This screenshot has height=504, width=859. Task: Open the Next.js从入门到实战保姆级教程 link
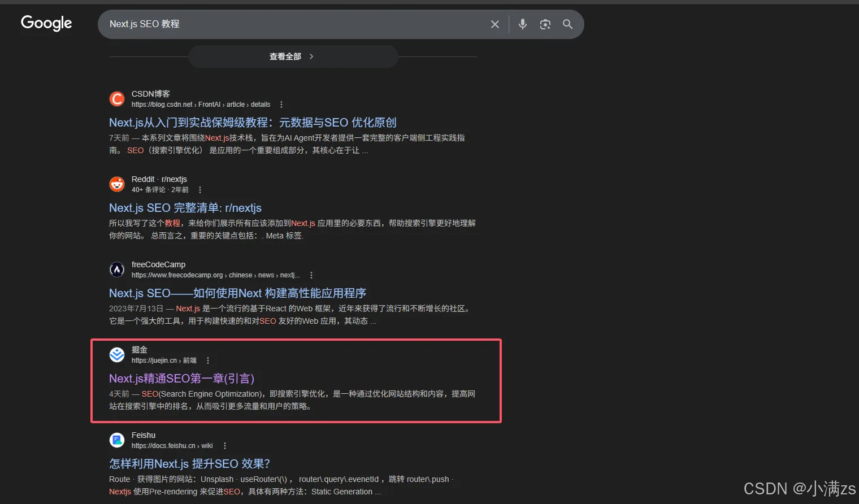[x=253, y=122]
